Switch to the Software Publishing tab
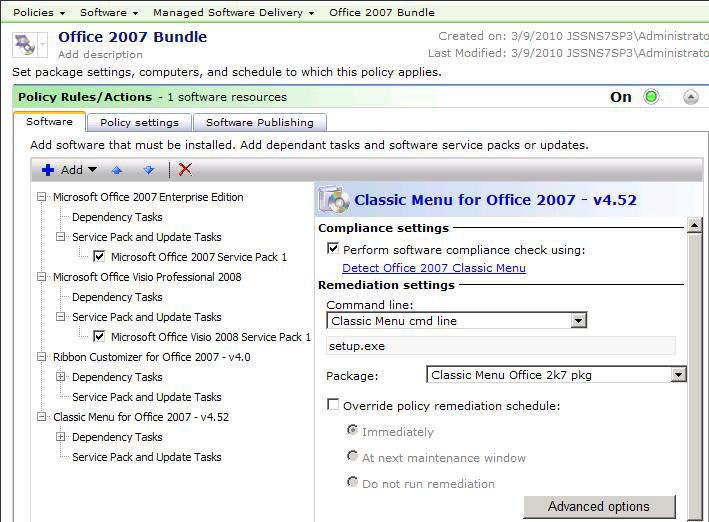 (x=260, y=123)
